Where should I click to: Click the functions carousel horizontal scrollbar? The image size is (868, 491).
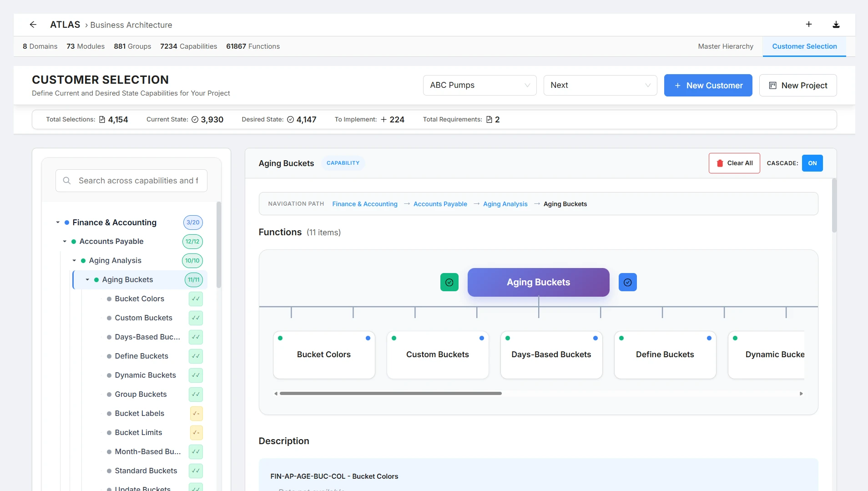(391, 394)
